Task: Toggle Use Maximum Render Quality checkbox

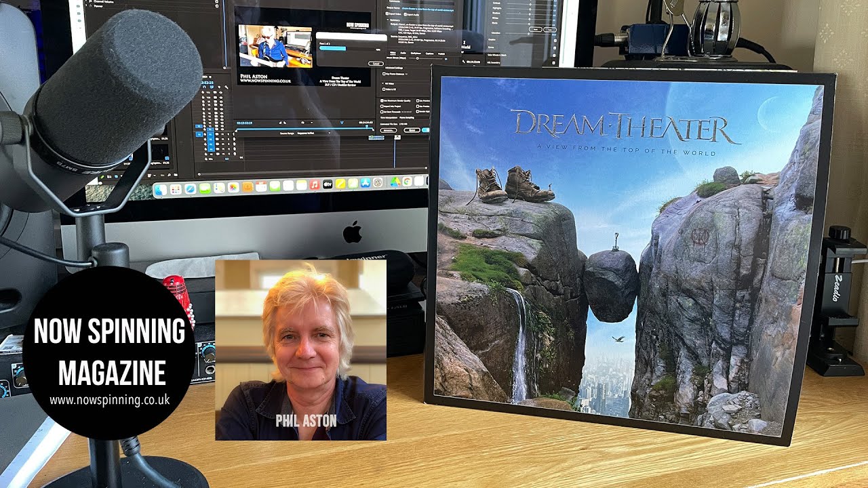Action: coord(382,100)
